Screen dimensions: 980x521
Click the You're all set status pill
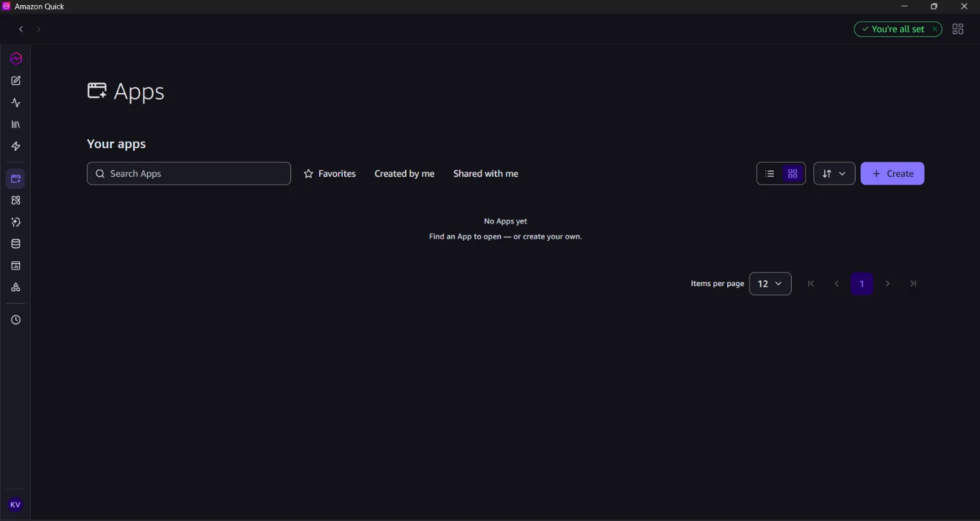click(898, 29)
